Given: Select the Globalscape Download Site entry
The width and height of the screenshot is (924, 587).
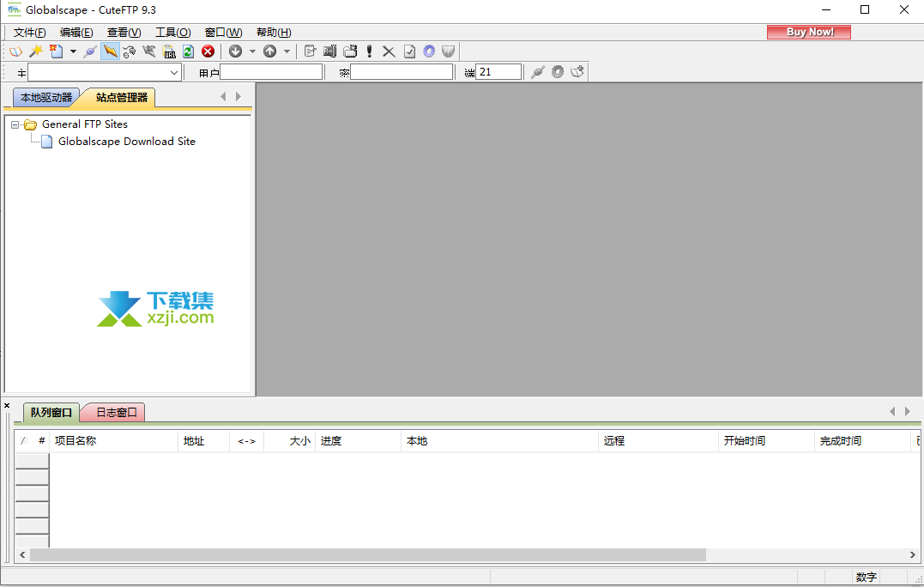Looking at the screenshot, I should 127,142.
